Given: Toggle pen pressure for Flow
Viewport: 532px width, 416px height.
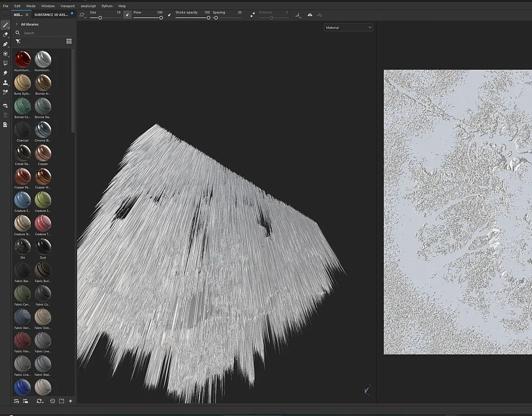Looking at the screenshot, I should 170,14.
